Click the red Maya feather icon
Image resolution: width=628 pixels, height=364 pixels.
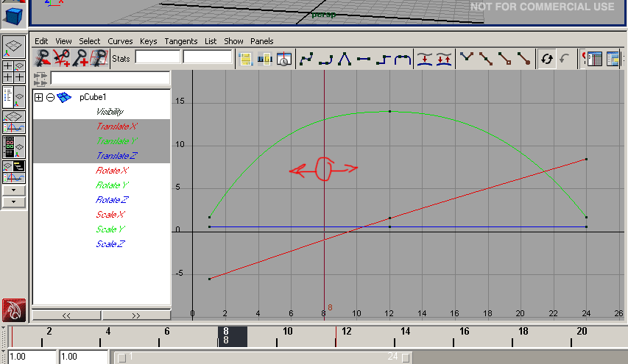pyautogui.click(x=14, y=310)
